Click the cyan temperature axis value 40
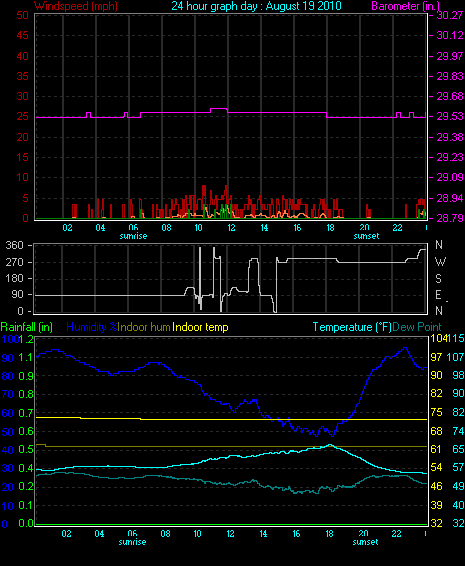The image size is (465, 566). tap(459, 505)
